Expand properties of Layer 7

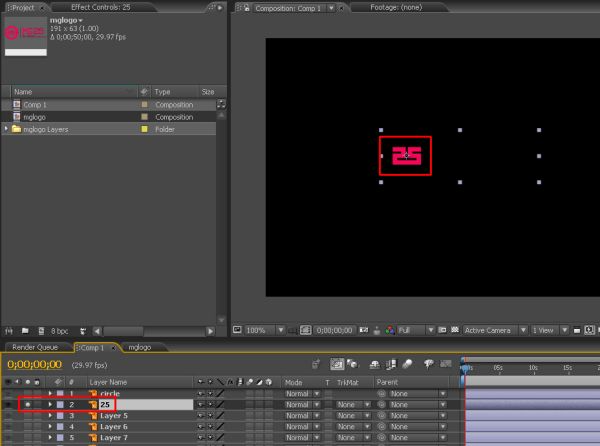(x=50, y=437)
